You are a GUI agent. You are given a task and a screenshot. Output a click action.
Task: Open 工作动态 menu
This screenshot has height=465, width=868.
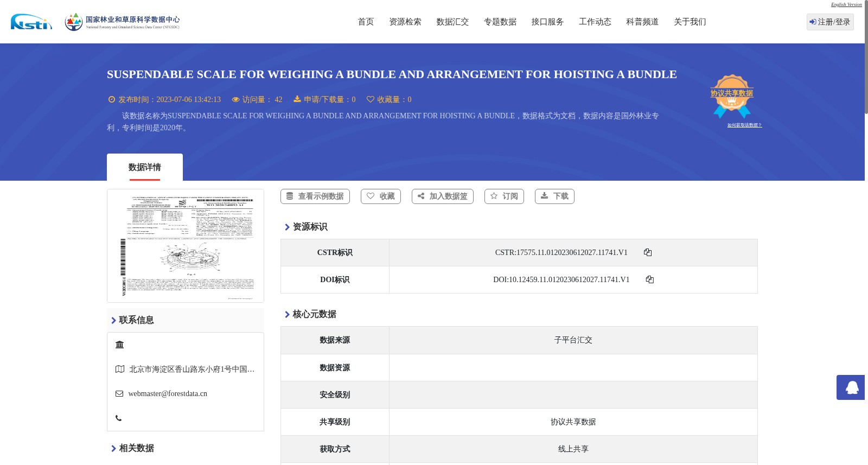coord(595,22)
